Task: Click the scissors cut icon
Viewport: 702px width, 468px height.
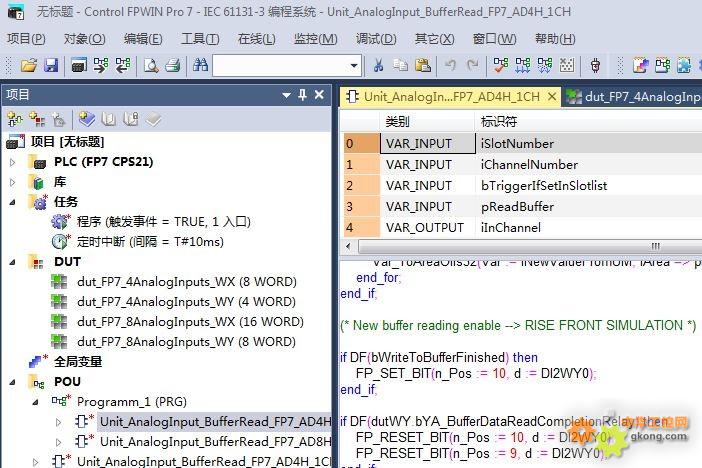Action: (378, 66)
